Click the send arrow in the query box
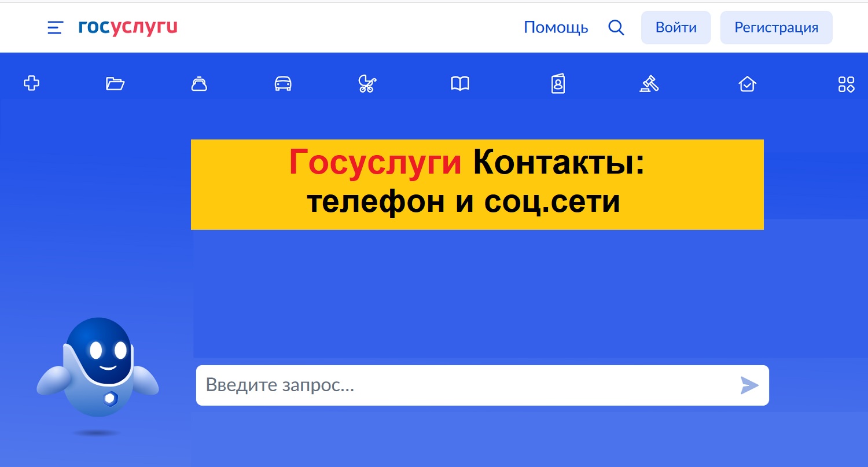 point(749,385)
